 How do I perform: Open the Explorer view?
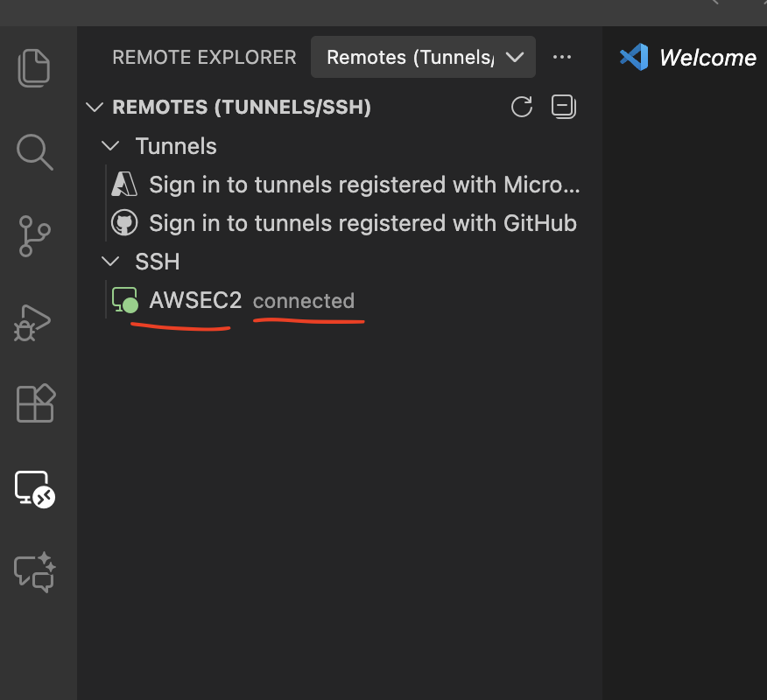(34, 68)
